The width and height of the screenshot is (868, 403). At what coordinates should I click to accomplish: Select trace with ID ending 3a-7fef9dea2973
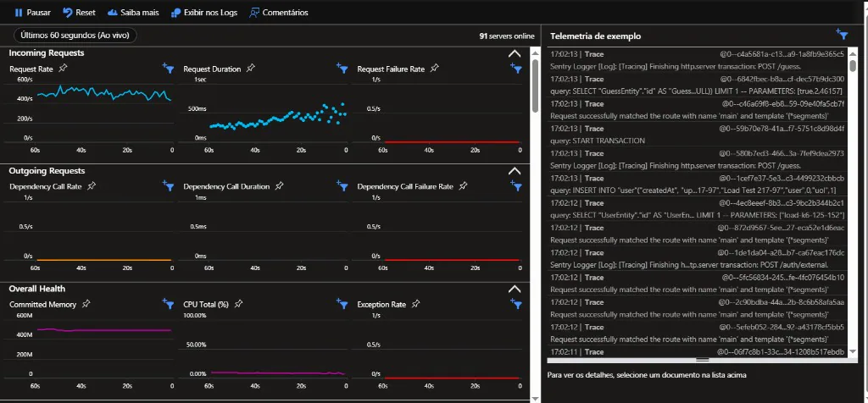pos(697,159)
